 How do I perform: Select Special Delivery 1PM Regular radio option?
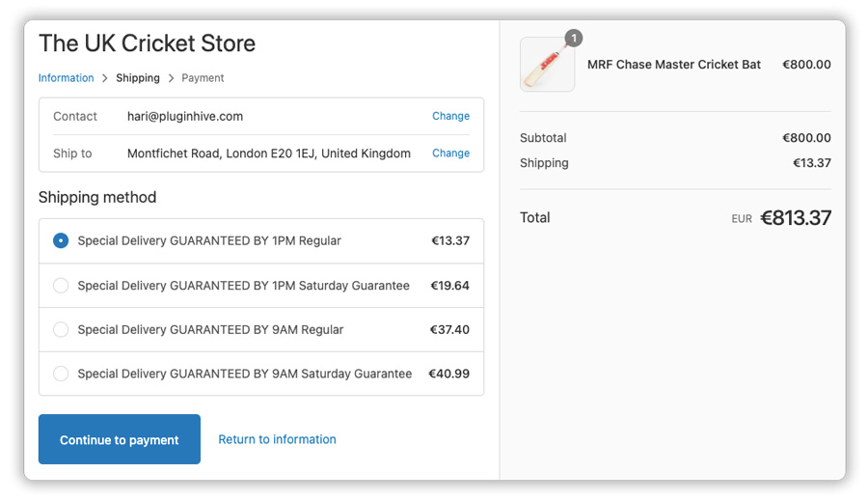tap(61, 240)
